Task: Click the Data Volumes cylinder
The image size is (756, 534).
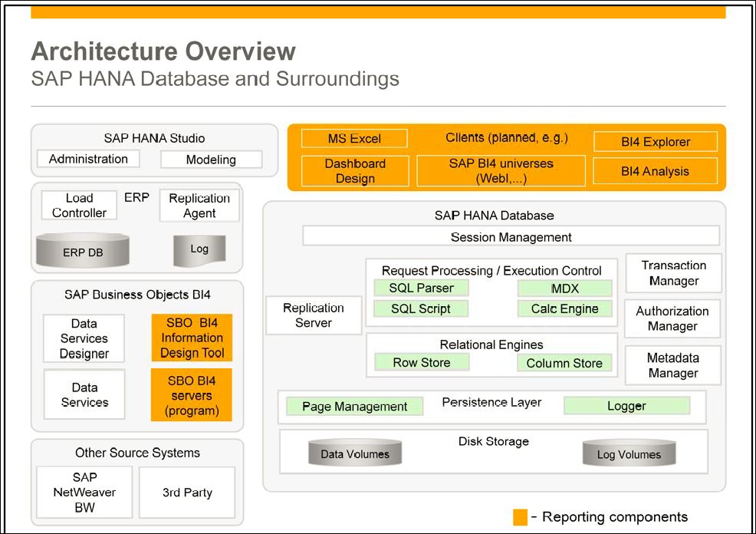Action: click(x=355, y=453)
